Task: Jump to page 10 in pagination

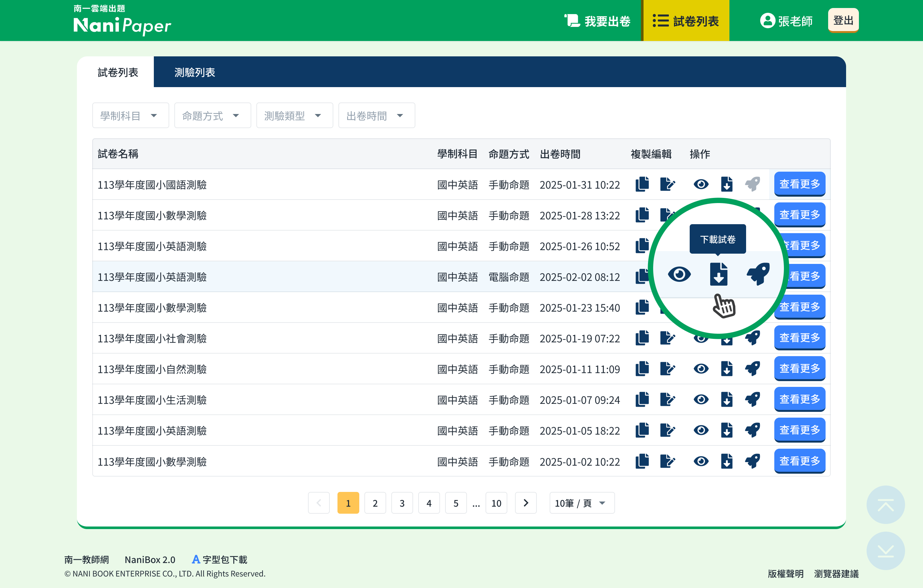Action: tap(496, 502)
